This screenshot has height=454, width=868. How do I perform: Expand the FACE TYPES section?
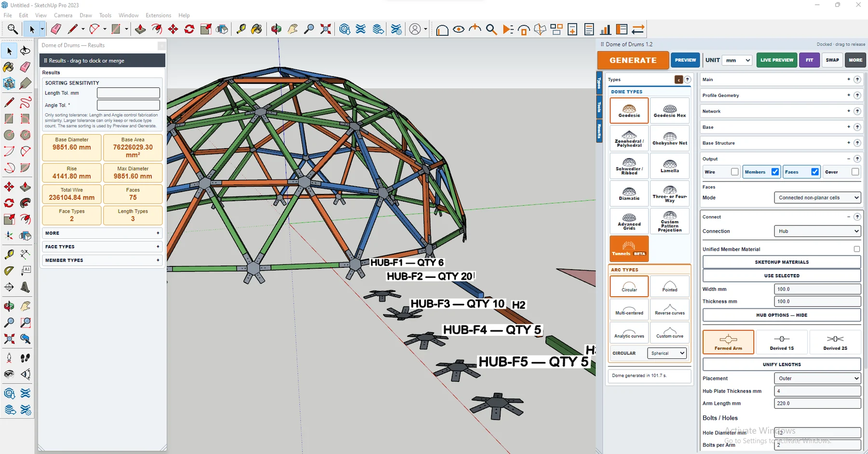tap(102, 247)
